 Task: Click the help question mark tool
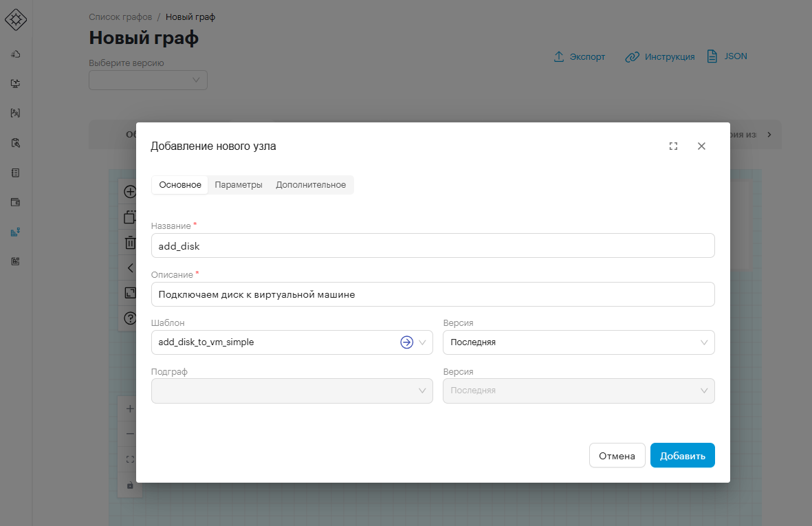130,318
